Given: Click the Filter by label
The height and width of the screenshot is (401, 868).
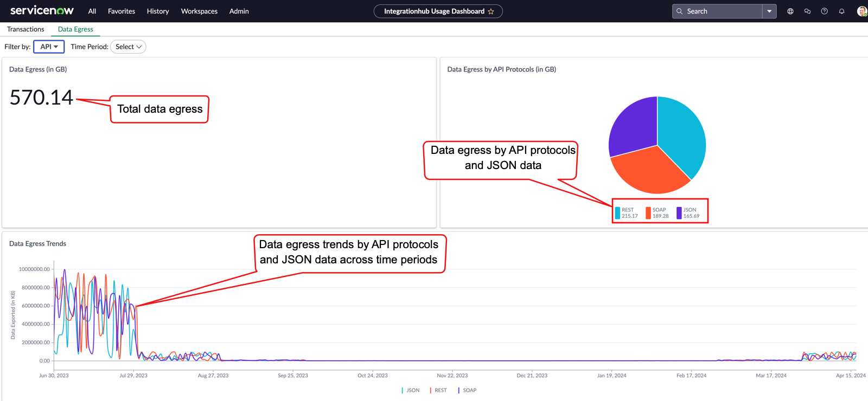Looking at the screenshot, I should coord(17,47).
